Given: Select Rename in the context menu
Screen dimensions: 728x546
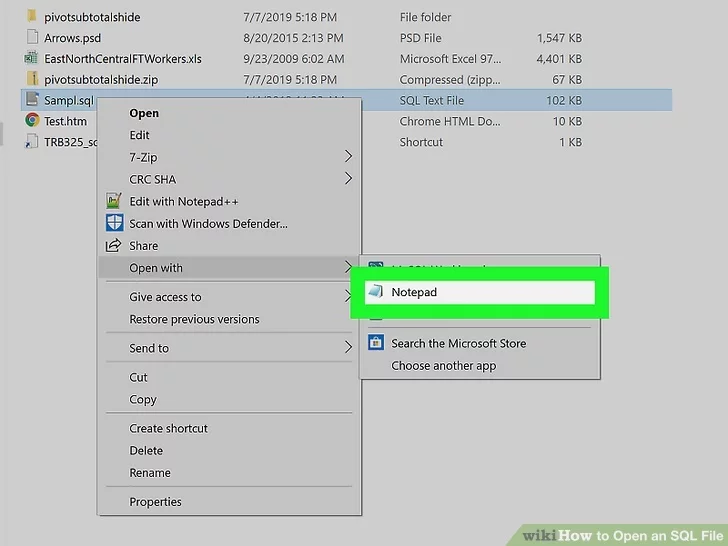Looking at the screenshot, I should 150,473.
